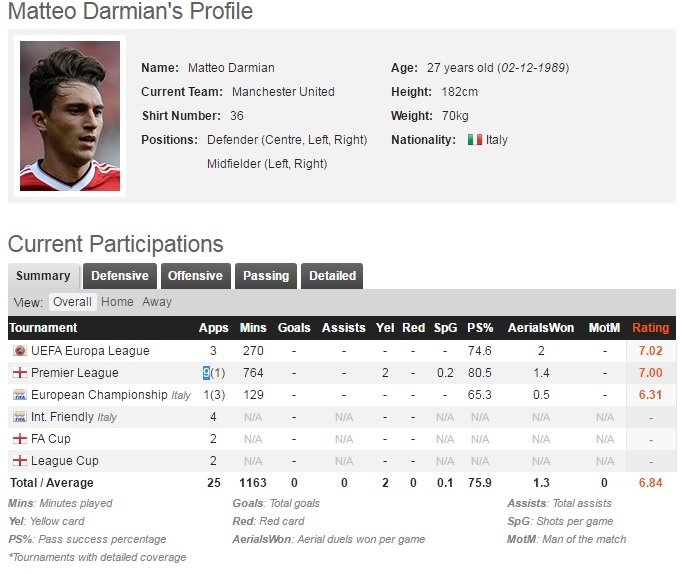
Task: Click the Premier League England flag icon
Action: pyautogui.click(x=18, y=373)
